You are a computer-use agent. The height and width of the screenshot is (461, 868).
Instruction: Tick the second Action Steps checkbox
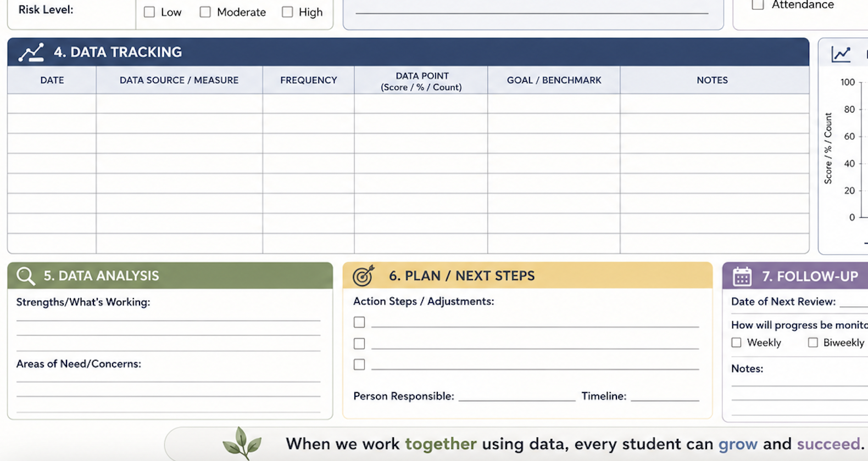click(359, 344)
